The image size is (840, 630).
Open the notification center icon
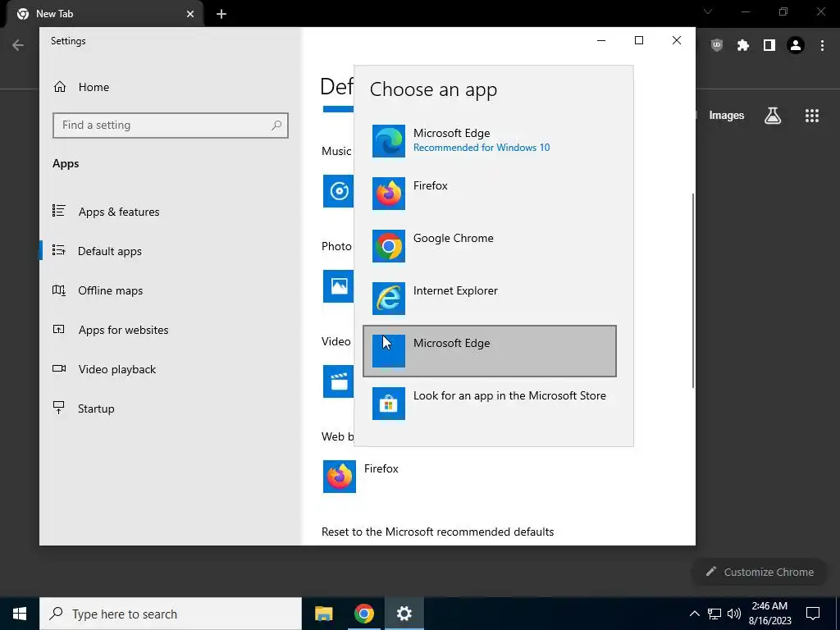point(813,614)
